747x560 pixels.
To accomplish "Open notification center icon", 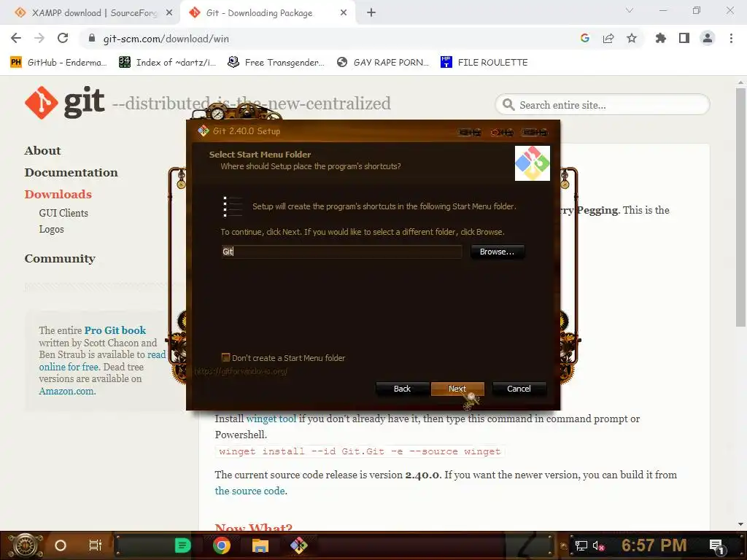I will 717,546.
